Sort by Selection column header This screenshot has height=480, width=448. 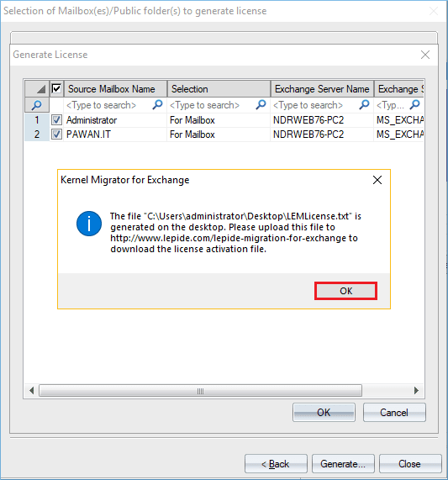click(219, 89)
